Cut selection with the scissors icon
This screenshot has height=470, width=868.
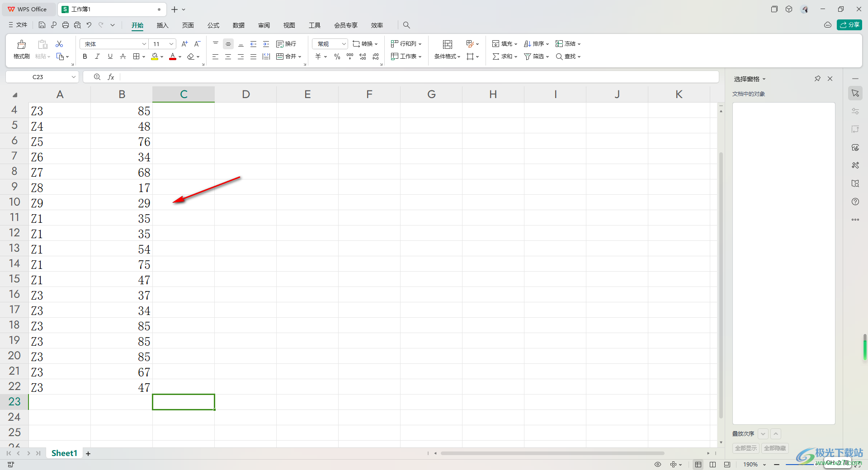(59, 44)
